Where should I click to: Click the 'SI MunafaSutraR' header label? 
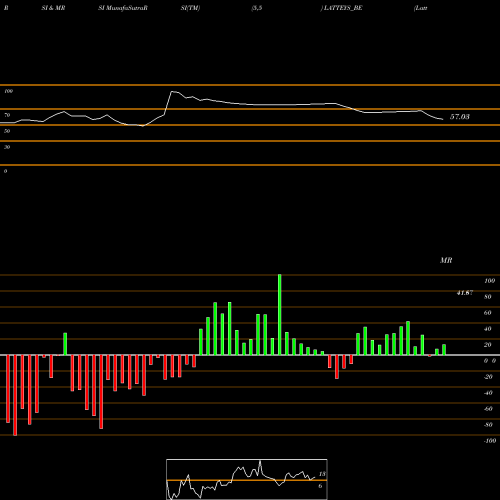coord(123,8)
